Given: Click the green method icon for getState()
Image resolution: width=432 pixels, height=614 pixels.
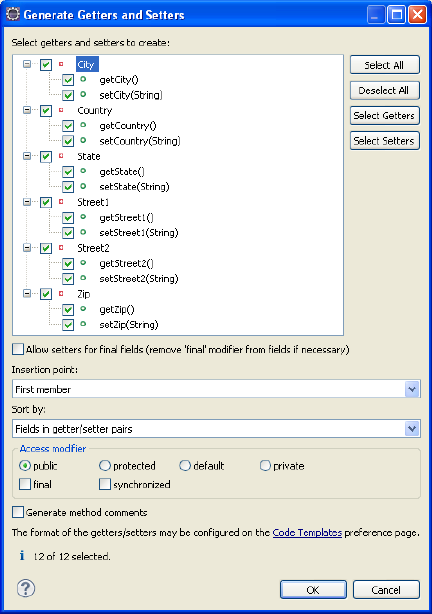Looking at the screenshot, I should (83, 171).
